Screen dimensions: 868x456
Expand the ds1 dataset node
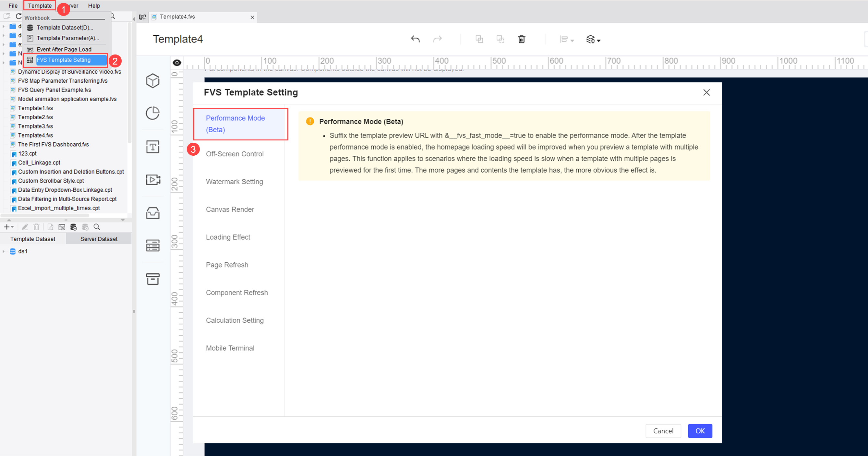click(x=4, y=251)
